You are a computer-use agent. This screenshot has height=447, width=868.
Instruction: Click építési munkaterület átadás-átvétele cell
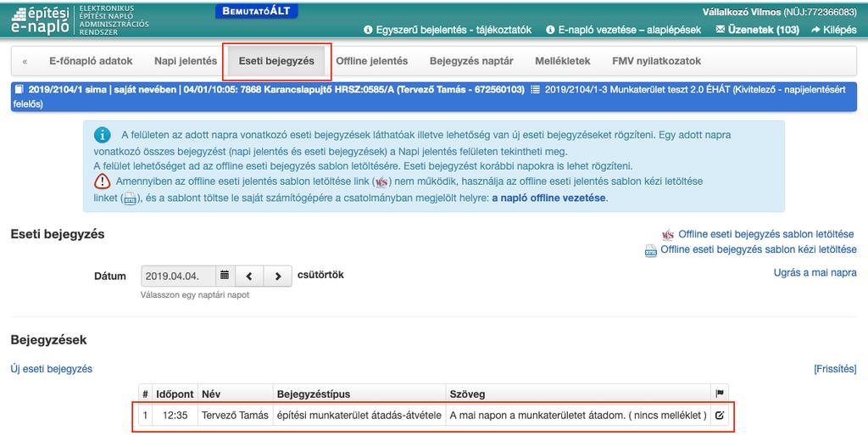pyautogui.click(x=359, y=415)
